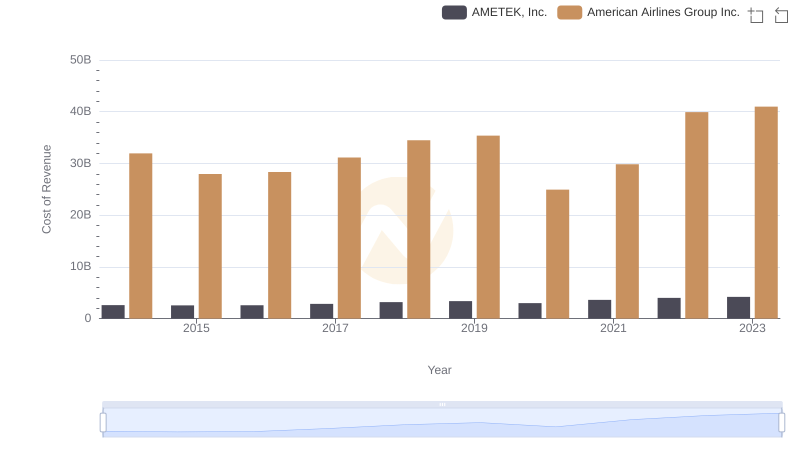Click the American Airlines 2019 bar
This screenshot has height=461, width=800.
488,227
